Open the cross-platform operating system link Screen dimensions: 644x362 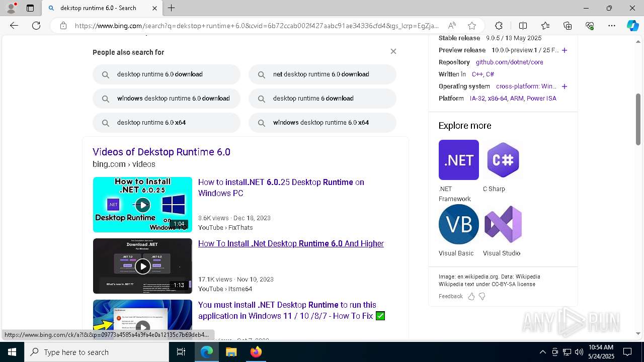(526, 86)
